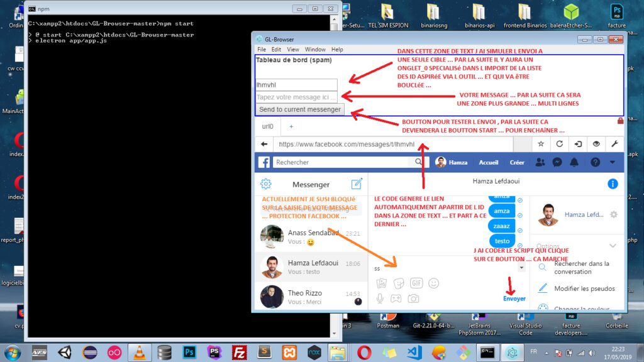Open Facebook help question mark
This screenshot has width=644, height=362.
(x=595, y=162)
